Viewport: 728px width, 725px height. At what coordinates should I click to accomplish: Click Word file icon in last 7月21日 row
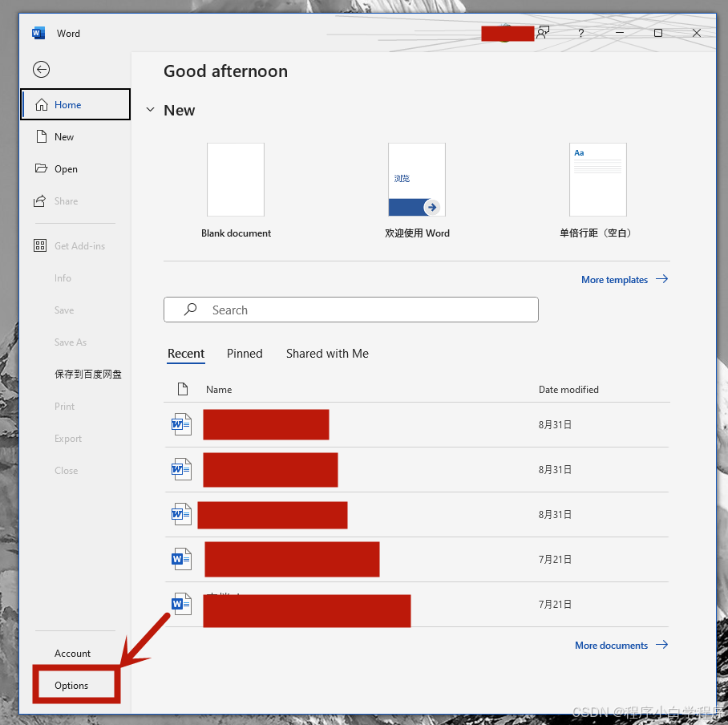[x=181, y=604]
